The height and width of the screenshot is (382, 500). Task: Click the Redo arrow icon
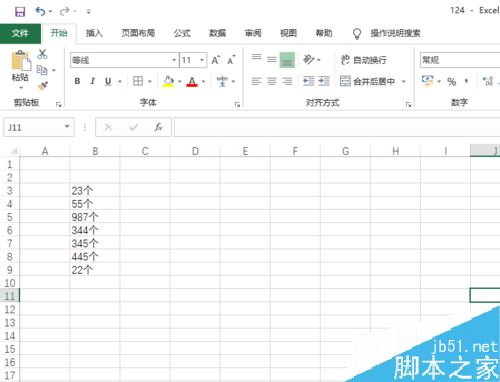[64, 12]
